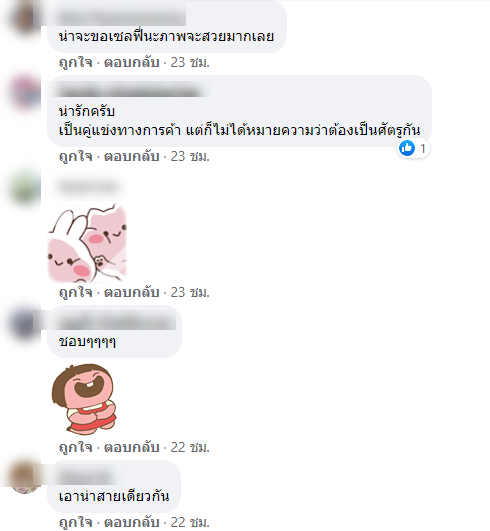Open the 23 ชม. timestamp of first comment
Image resolution: width=490 pixels, height=531 pixels.
(190, 63)
